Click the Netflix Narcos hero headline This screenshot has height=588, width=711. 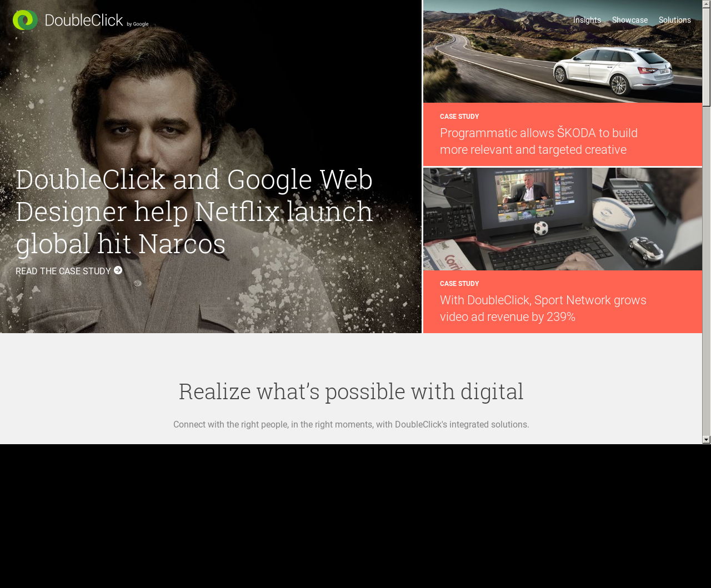click(x=194, y=212)
